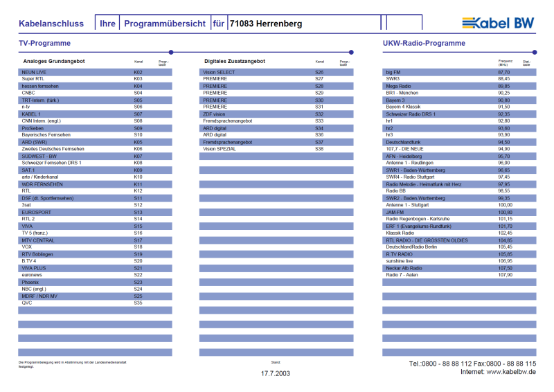Click the www.kabelbw.de internet address
This screenshot has height=392, width=554.
[511, 372]
